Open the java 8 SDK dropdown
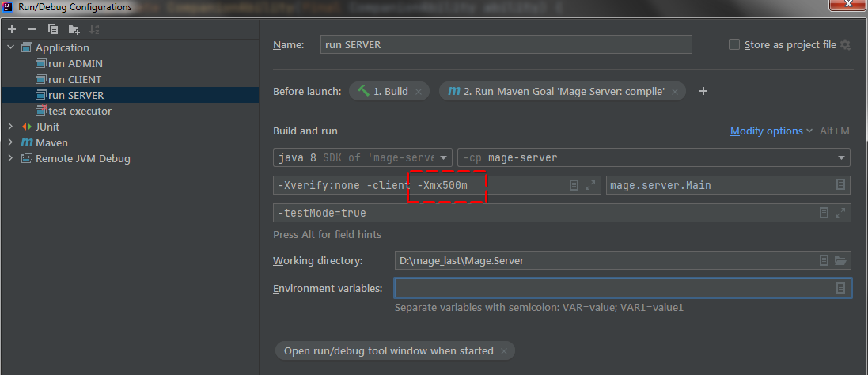This screenshot has height=375, width=868. tap(362, 157)
